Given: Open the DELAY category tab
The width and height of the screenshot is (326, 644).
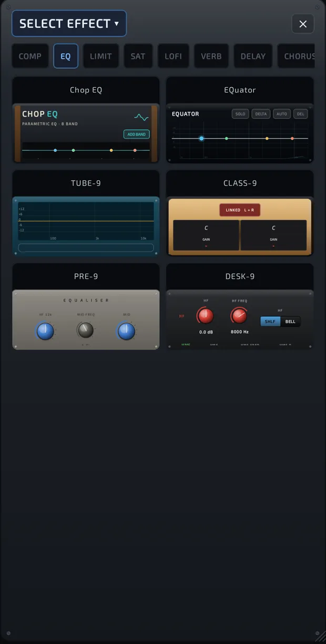Looking at the screenshot, I should pos(253,56).
